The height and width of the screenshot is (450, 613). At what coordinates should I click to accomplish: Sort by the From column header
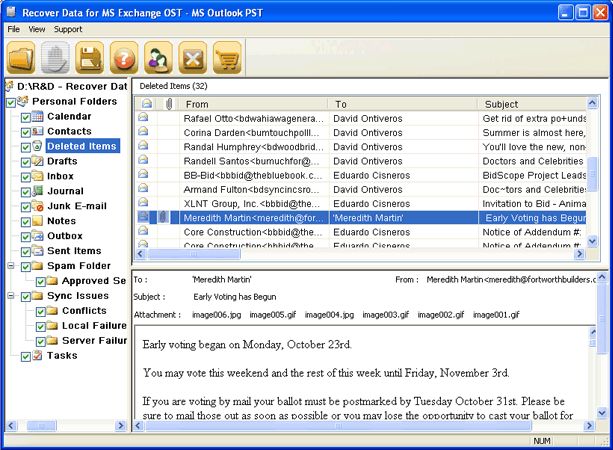tap(253, 104)
